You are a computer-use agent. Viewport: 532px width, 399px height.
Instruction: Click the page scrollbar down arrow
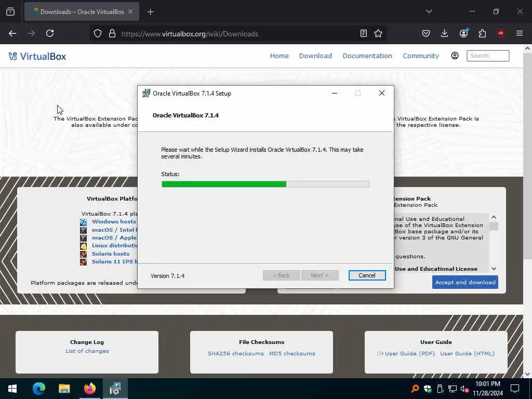(527, 374)
